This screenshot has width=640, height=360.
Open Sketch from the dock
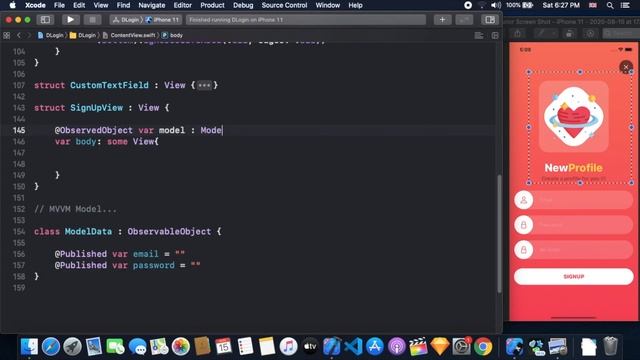click(x=440, y=347)
